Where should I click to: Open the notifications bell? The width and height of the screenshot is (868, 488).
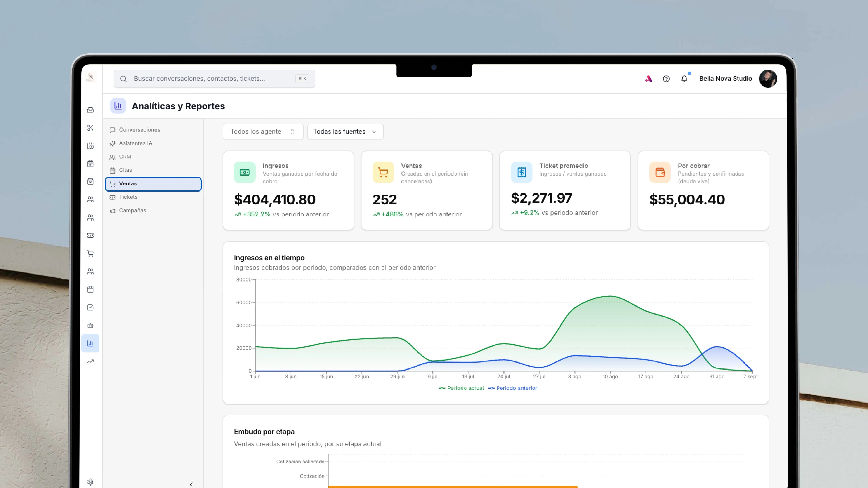click(x=684, y=79)
